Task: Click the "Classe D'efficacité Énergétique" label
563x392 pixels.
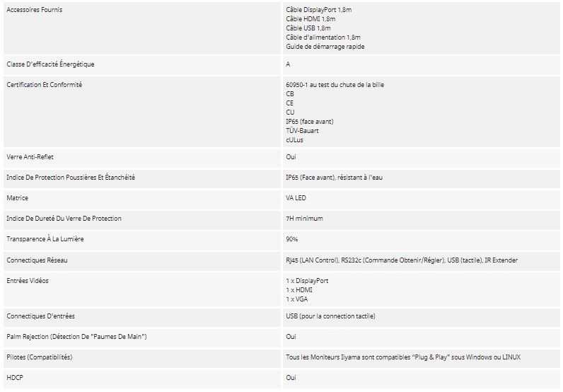Action: [50, 64]
